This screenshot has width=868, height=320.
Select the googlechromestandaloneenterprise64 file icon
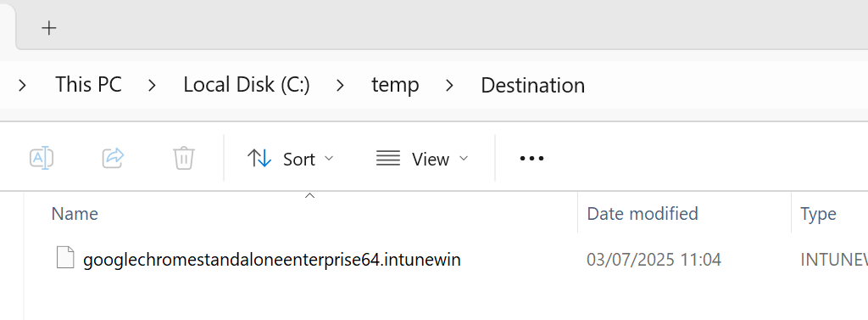[65, 259]
